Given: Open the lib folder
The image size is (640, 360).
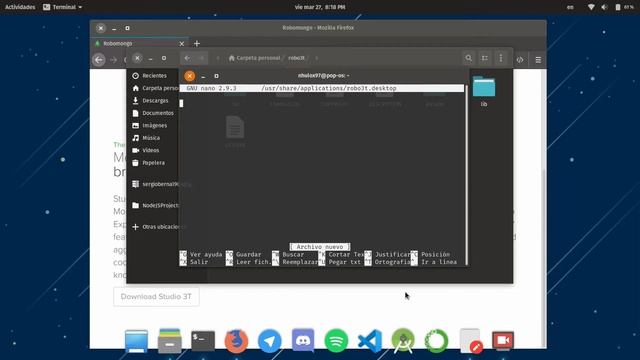Looking at the screenshot, I should pyautogui.click(x=484, y=91).
